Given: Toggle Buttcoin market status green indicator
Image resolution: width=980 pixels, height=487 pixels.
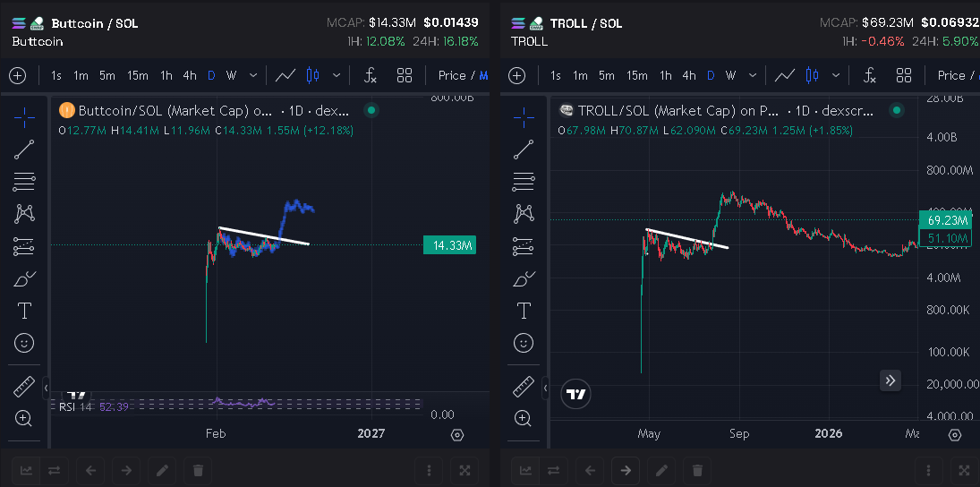Looking at the screenshot, I should [x=371, y=111].
